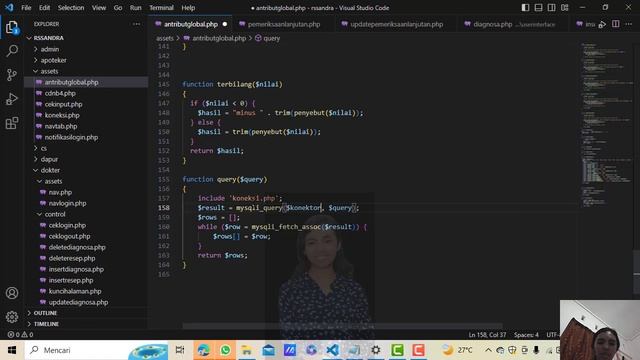Viewport: 640px width, 360px height.
Task: Open updatediagnosa.php in the explorer
Action: coord(78,302)
